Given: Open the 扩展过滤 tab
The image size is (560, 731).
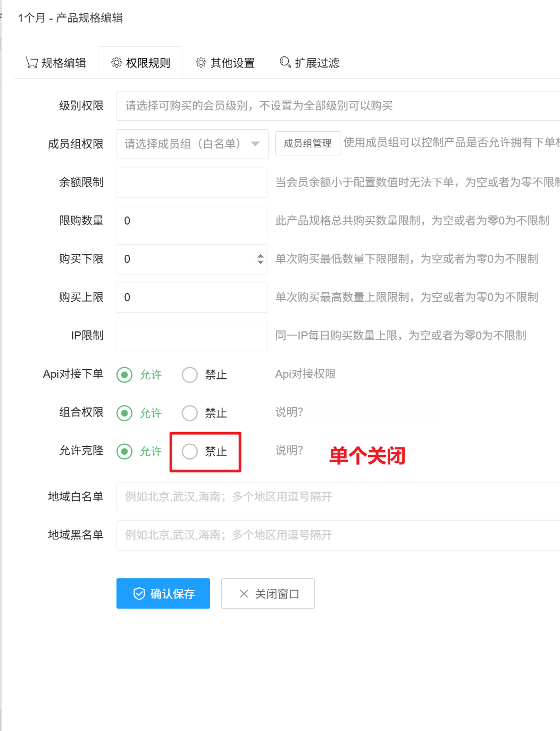Looking at the screenshot, I should (x=310, y=63).
